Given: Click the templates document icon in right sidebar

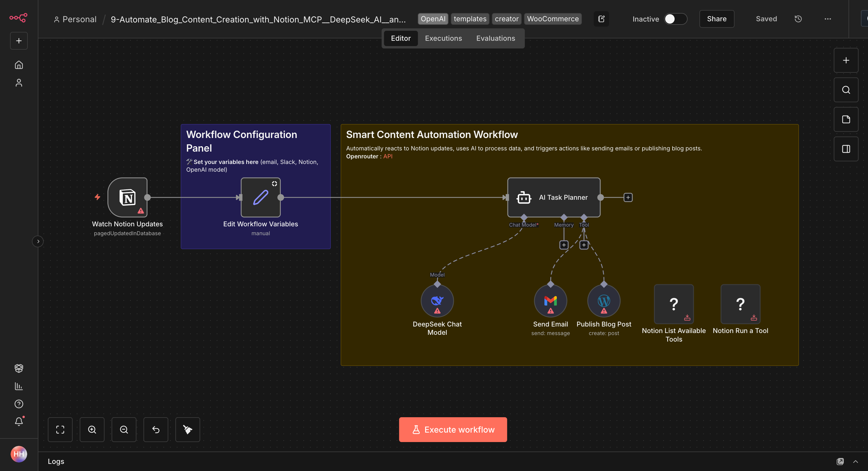Looking at the screenshot, I should point(846,119).
